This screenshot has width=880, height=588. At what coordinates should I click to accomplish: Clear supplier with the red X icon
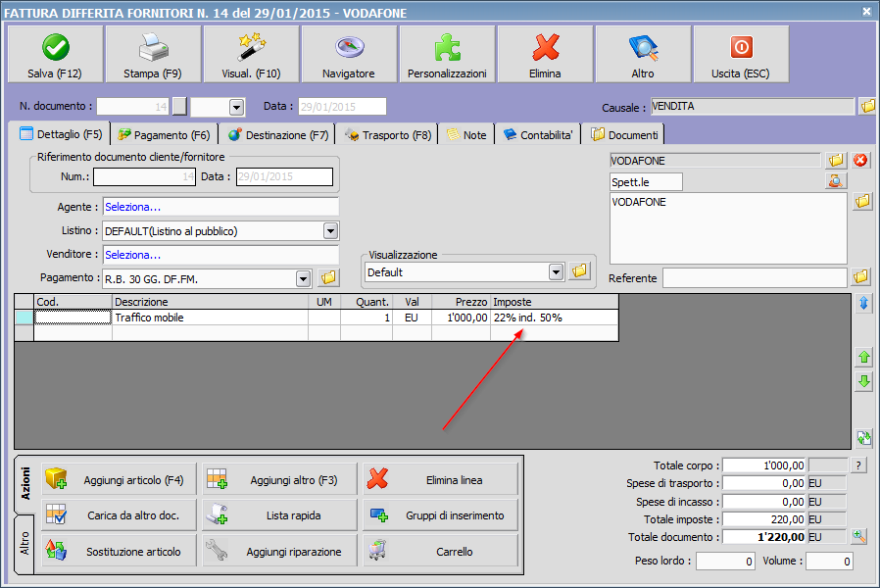click(859, 161)
